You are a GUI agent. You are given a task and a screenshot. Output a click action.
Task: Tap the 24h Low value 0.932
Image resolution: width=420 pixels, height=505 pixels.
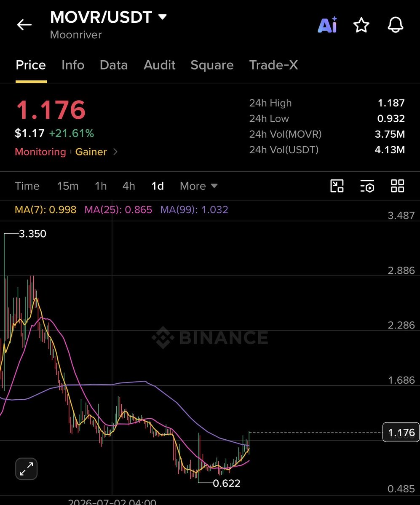[x=391, y=118]
